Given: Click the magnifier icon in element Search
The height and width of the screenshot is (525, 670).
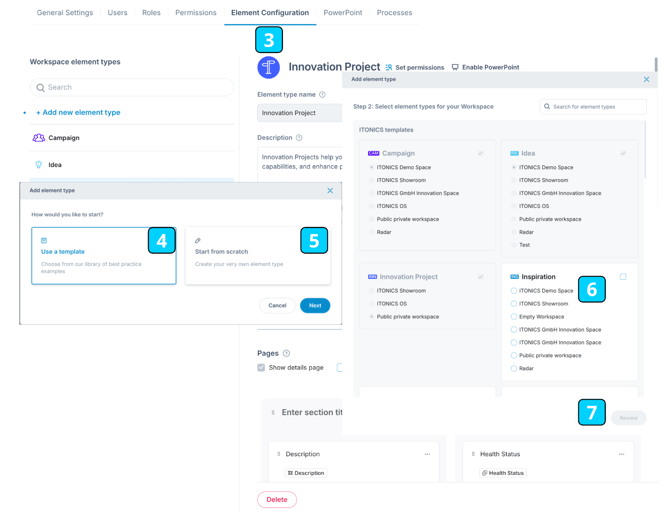Looking at the screenshot, I should coord(41,88).
